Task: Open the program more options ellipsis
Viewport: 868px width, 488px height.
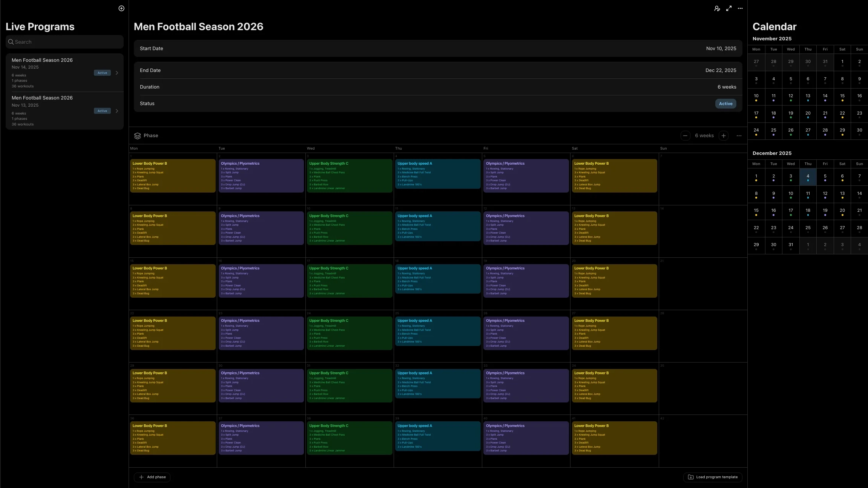Action: (x=740, y=8)
